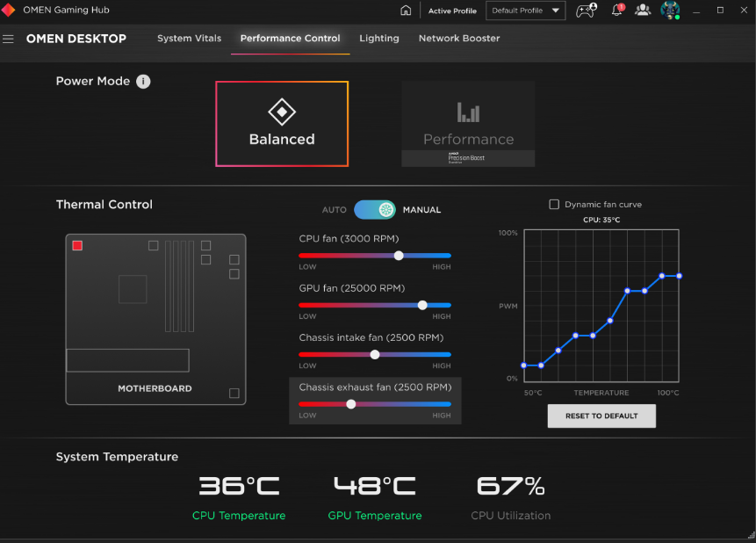Select the Balanced power mode card
The height and width of the screenshot is (543, 756).
pyautogui.click(x=282, y=124)
